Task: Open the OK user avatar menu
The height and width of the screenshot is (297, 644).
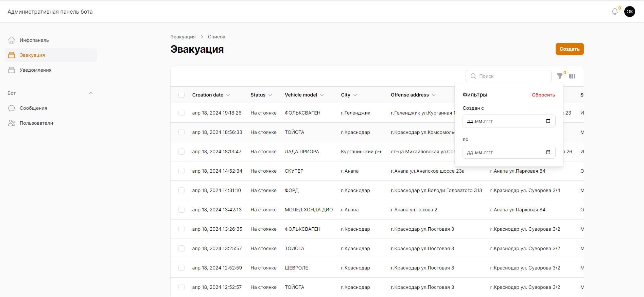Action: (x=629, y=12)
